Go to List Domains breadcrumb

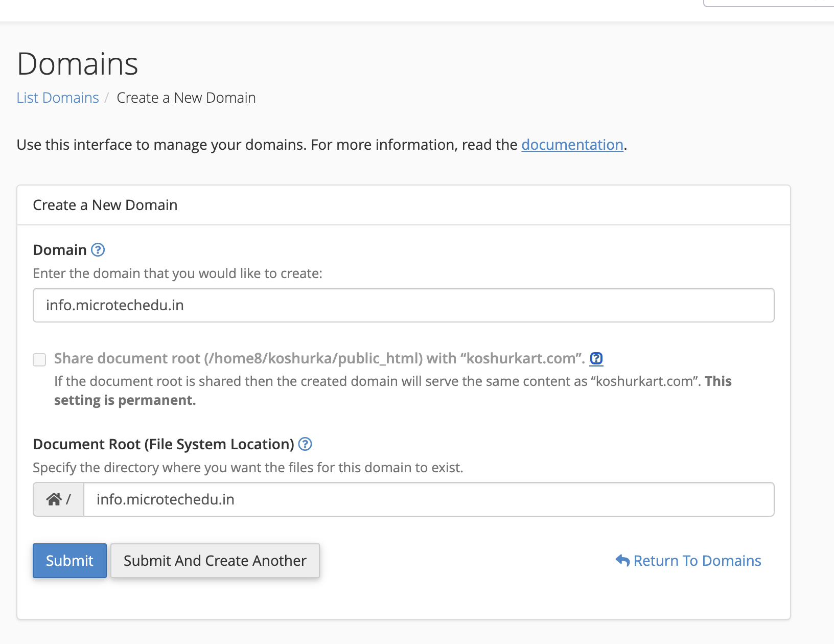click(x=58, y=98)
